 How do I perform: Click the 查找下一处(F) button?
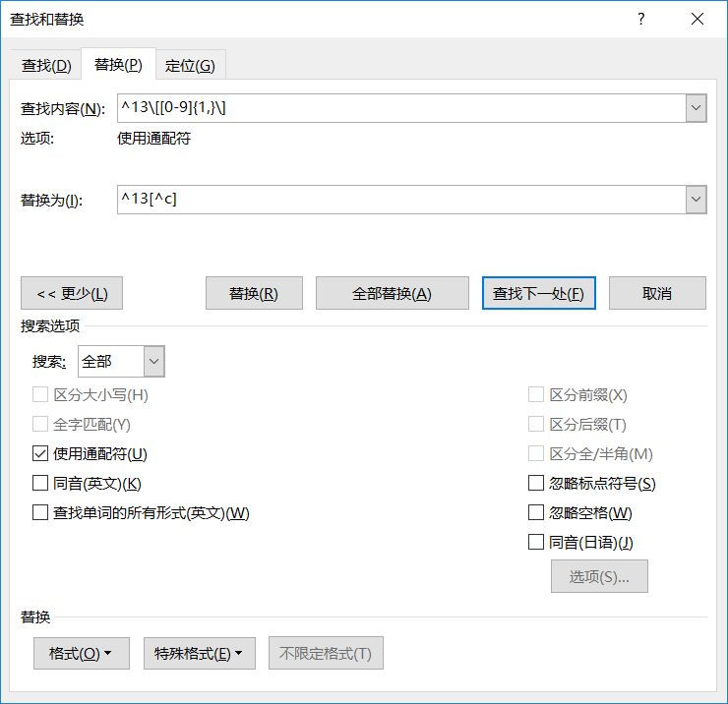click(x=538, y=293)
